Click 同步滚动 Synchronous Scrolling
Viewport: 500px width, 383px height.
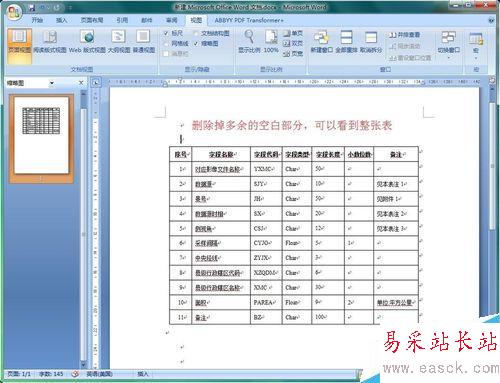[x=404, y=46]
